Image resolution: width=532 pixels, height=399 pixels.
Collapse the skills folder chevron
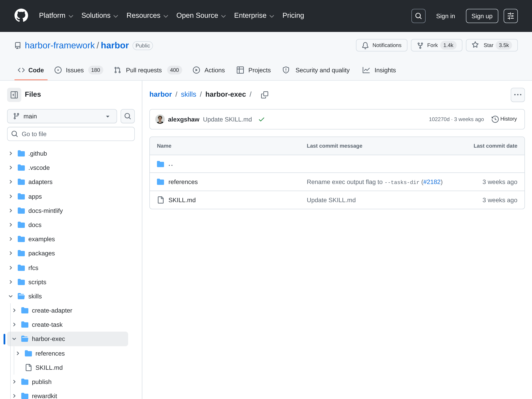(x=11, y=296)
